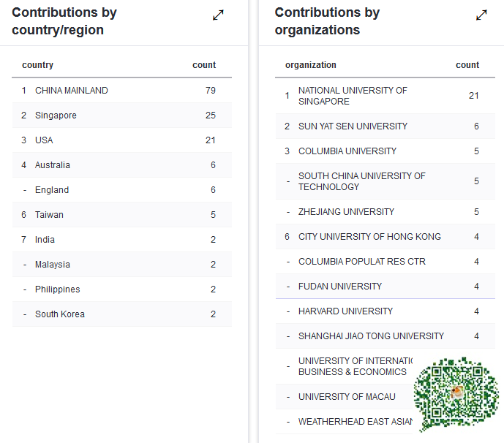Select the South Korea row
Screen dimensions: 504x443
pos(122,314)
